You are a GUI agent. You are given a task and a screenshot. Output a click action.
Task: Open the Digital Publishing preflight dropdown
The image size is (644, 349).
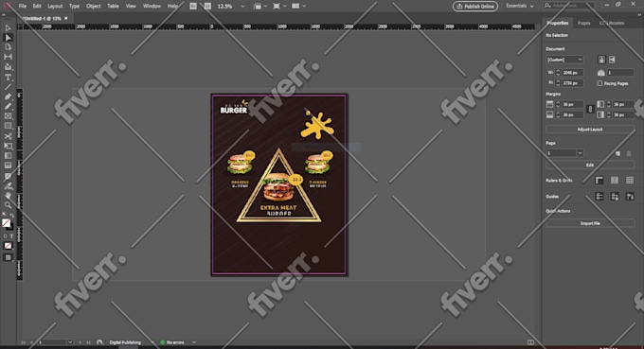(x=152, y=342)
